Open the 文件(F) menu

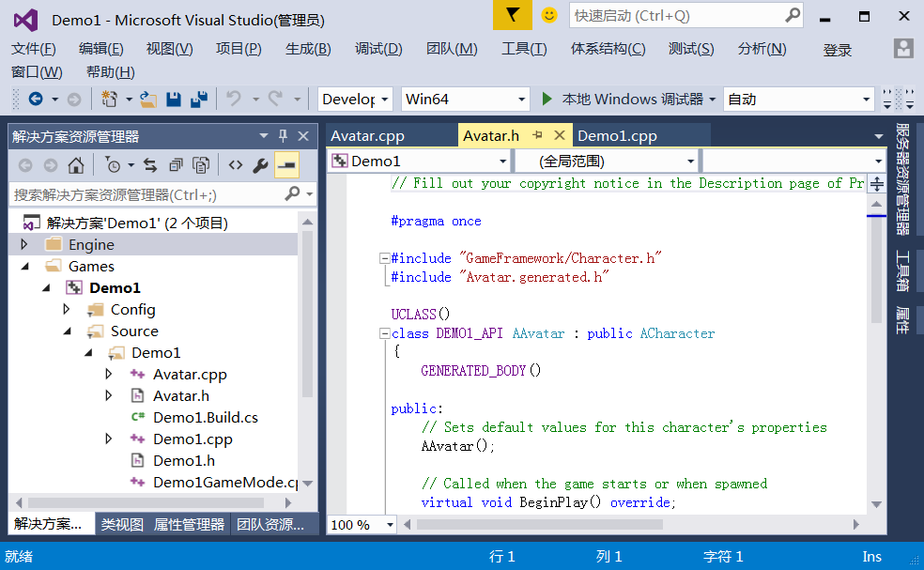pyautogui.click(x=34, y=49)
